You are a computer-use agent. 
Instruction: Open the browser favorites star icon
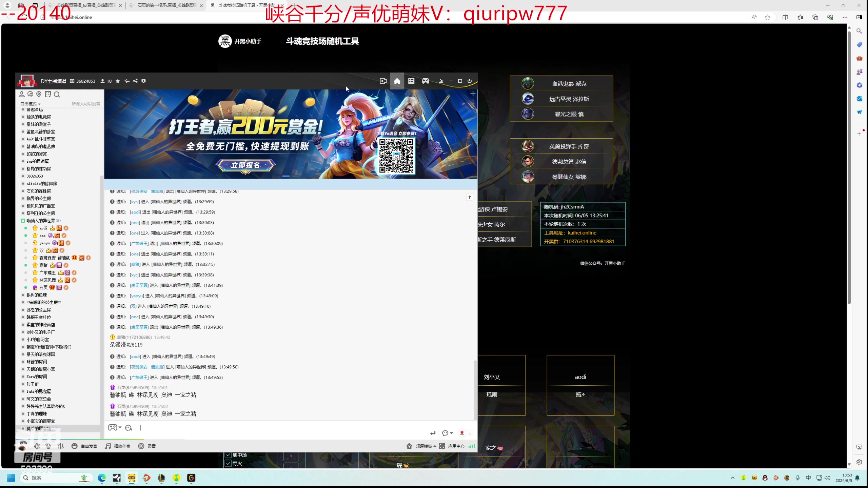pos(768,17)
